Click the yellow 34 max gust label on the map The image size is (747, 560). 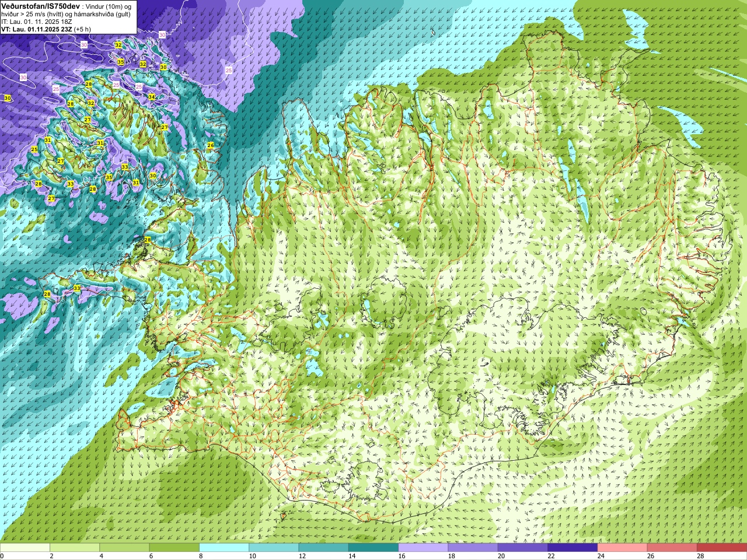(x=151, y=97)
